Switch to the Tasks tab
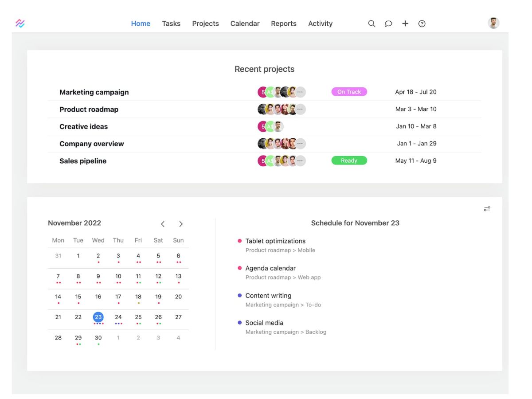The height and width of the screenshot is (399, 532). [171, 23]
